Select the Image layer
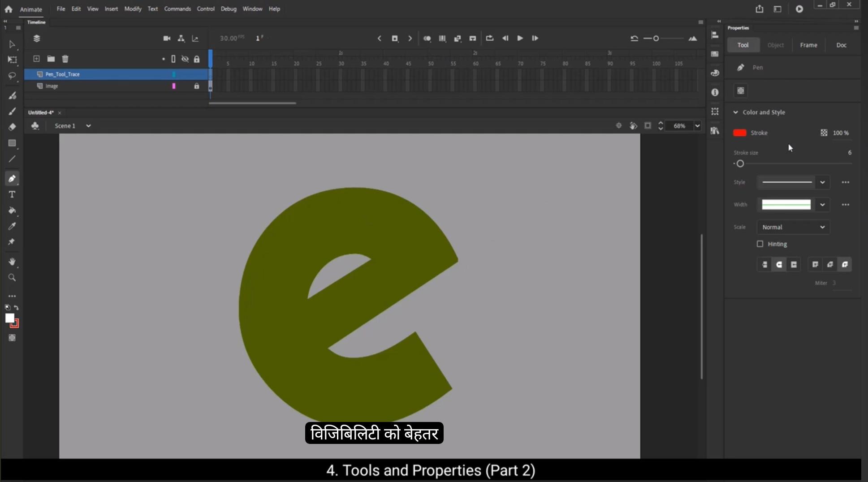The width and height of the screenshot is (868, 482). point(117,86)
